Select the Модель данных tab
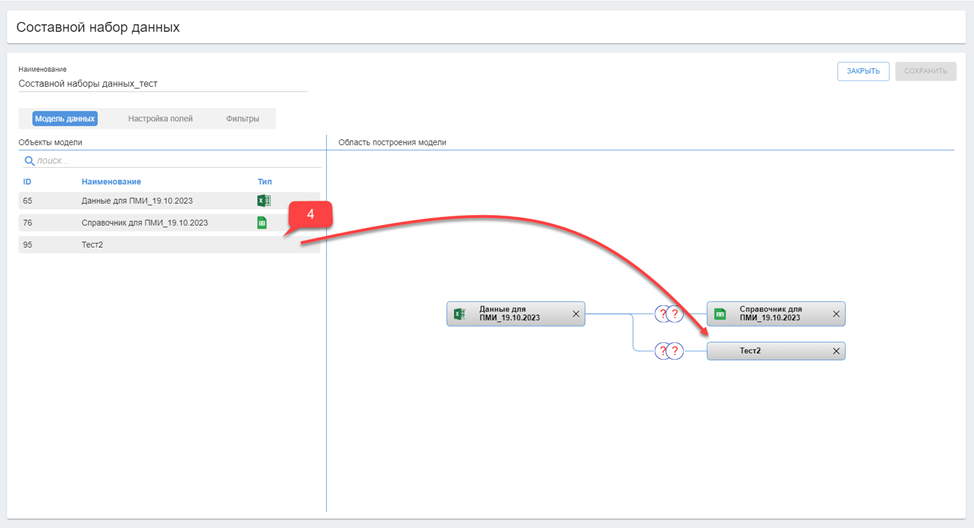Screen dimensions: 974x528 click(x=65, y=119)
